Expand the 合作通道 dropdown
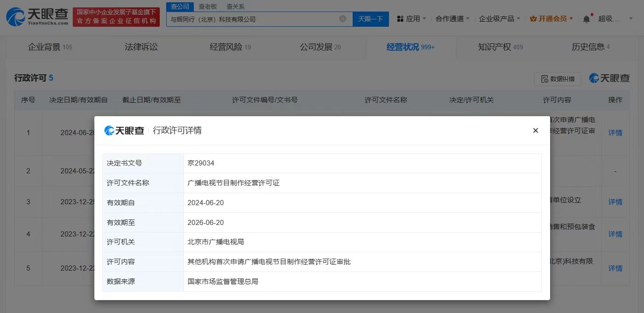 (450, 18)
